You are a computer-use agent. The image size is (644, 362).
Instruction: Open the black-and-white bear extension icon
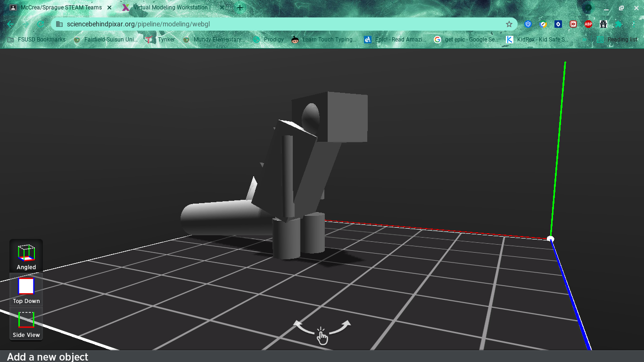(x=603, y=24)
